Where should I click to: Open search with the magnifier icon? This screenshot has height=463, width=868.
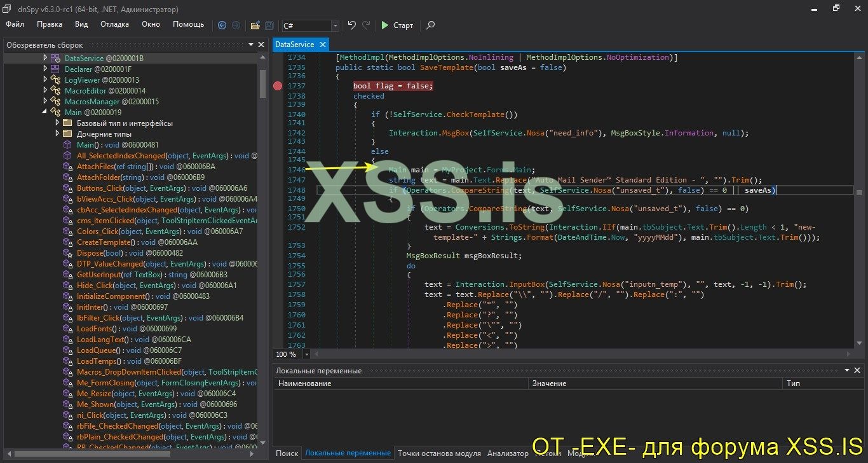pos(430,25)
